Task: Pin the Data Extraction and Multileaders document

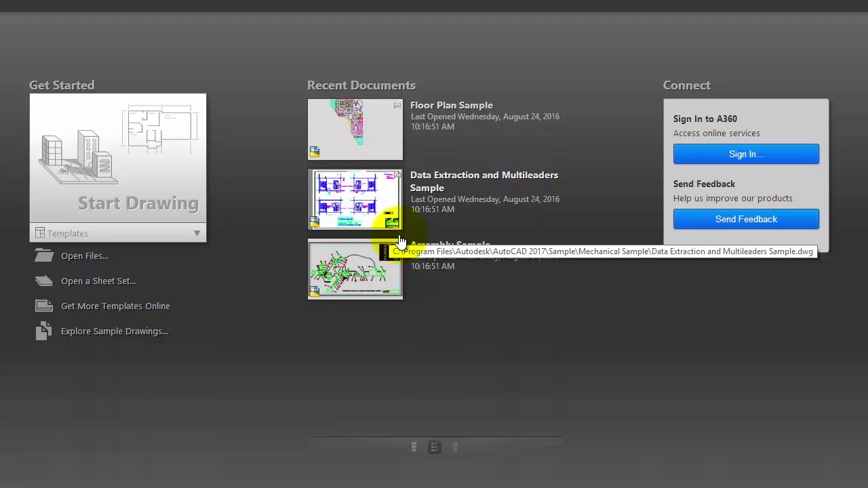Action: (397, 175)
